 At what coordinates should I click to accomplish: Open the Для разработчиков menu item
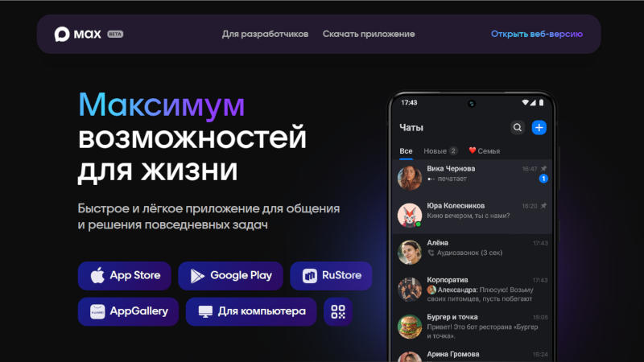(265, 35)
